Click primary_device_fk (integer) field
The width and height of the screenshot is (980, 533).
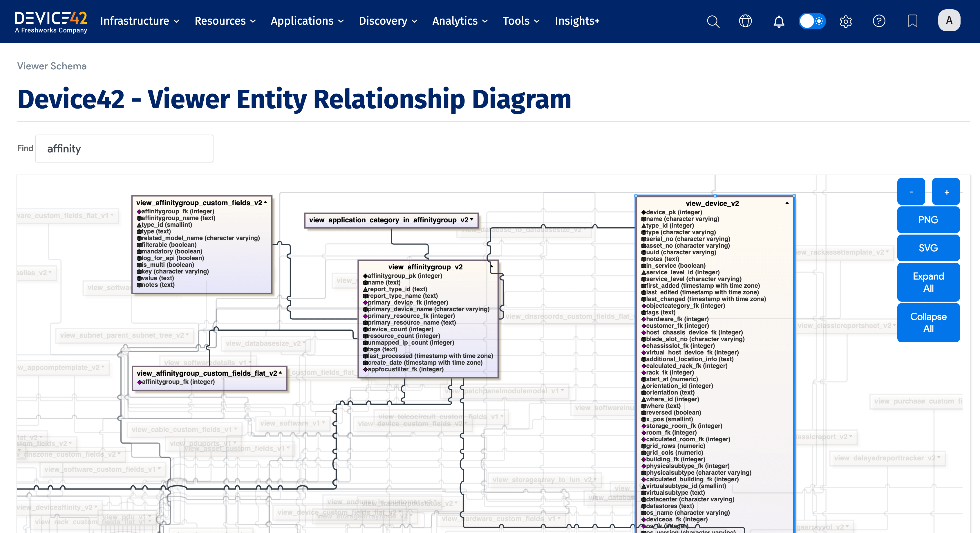406,302
